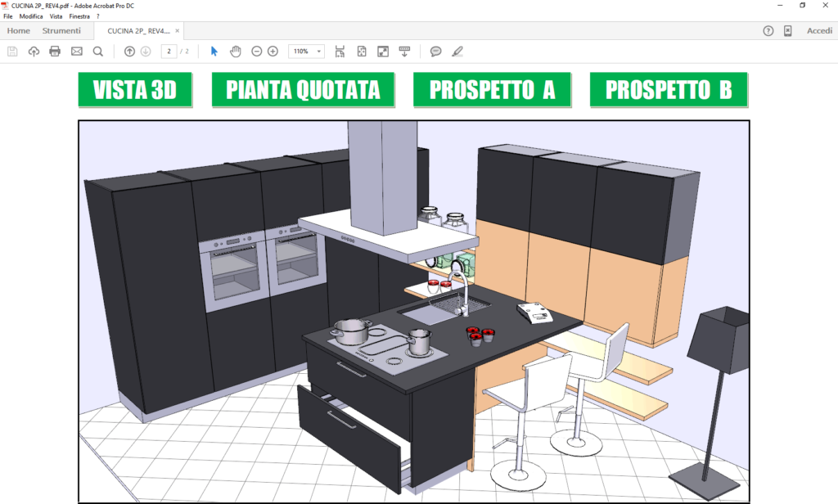Click fit one full page icon
The height and width of the screenshot is (504, 838).
coord(362,52)
